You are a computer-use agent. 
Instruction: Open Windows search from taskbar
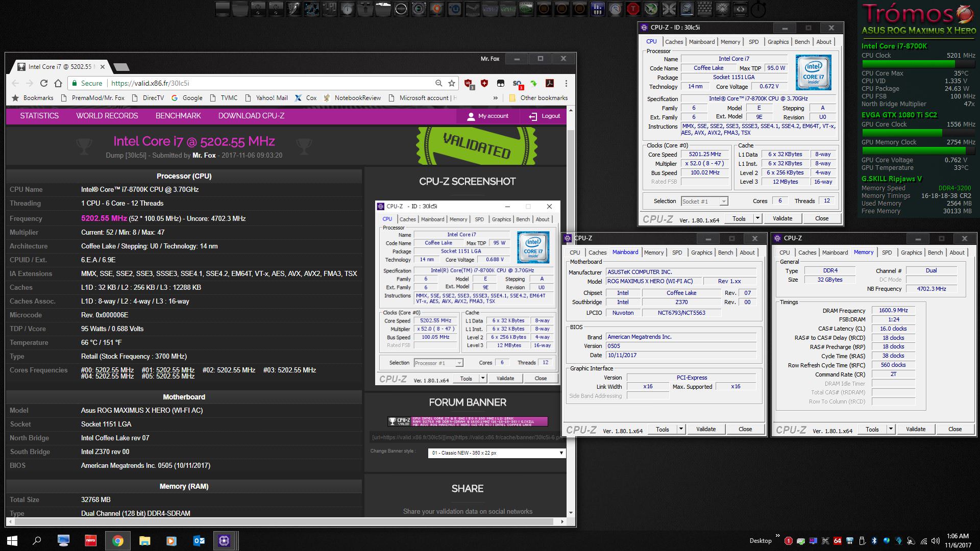click(x=37, y=541)
